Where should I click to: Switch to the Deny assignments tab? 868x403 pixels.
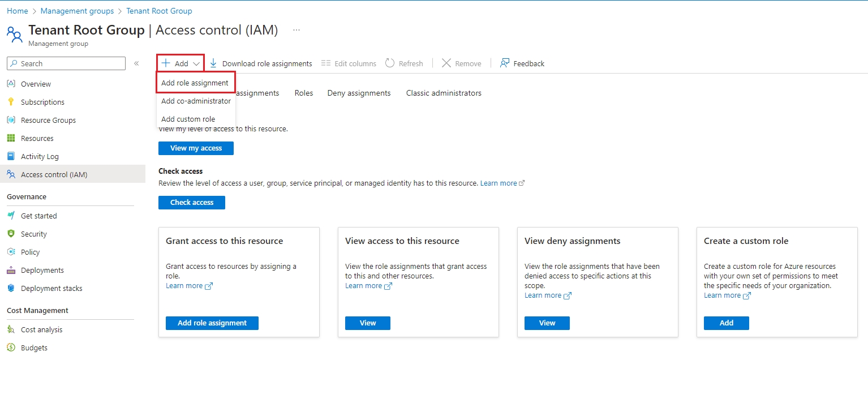tap(359, 93)
